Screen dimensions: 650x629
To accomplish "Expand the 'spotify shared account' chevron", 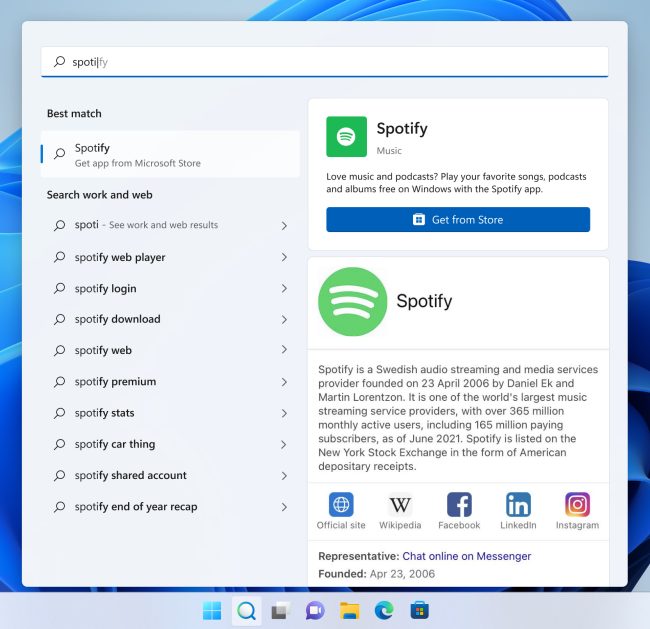I will click(284, 476).
